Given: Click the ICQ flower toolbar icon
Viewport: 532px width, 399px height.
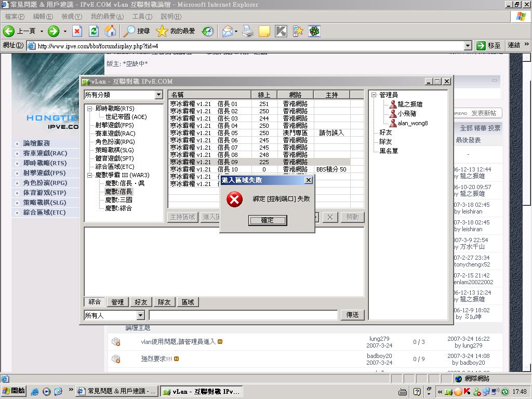Looking at the screenshot, I should 314,31.
